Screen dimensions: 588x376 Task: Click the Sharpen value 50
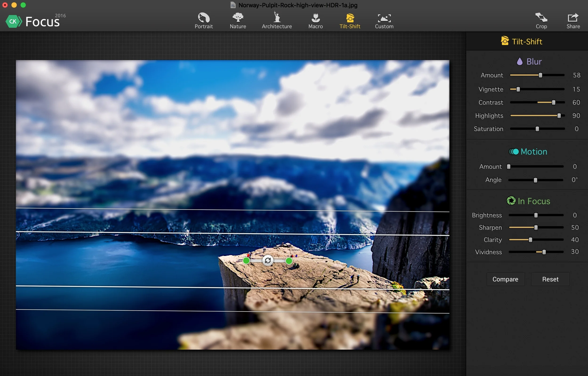[575, 228]
